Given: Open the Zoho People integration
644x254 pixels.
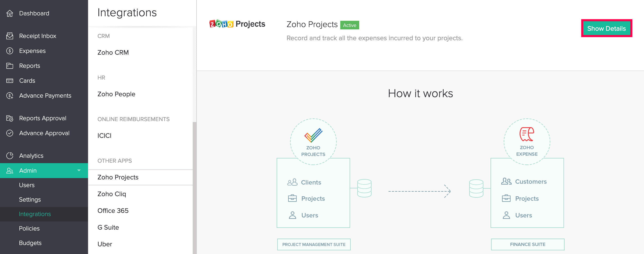Looking at the screenshot, I should coord(116,94).
